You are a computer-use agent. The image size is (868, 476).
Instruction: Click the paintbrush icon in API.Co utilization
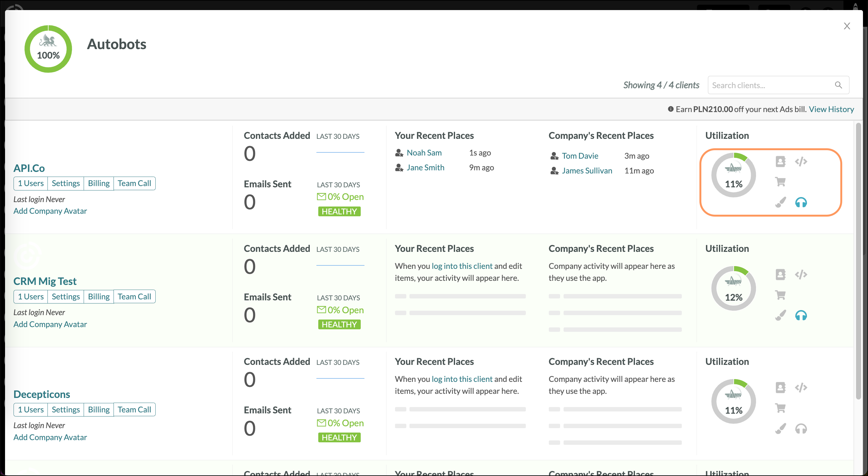tap(780, 202)
